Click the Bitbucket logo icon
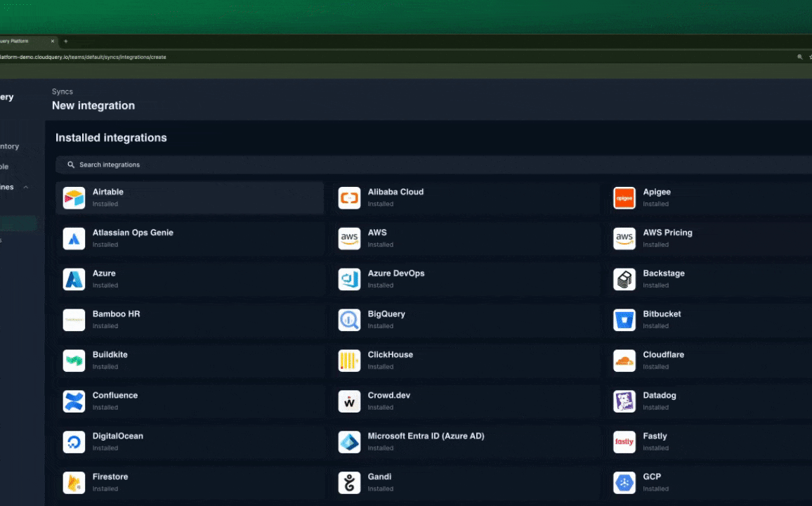The width and height of the screenshot is (812, 506). tap(624, 320)
